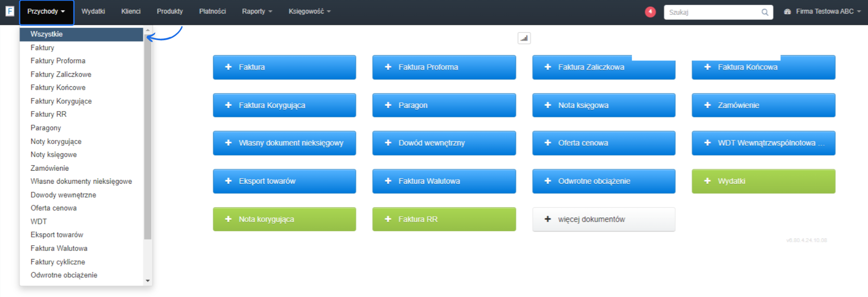Create a new Faktura
The image size is (868, 297).
(284, 67)
